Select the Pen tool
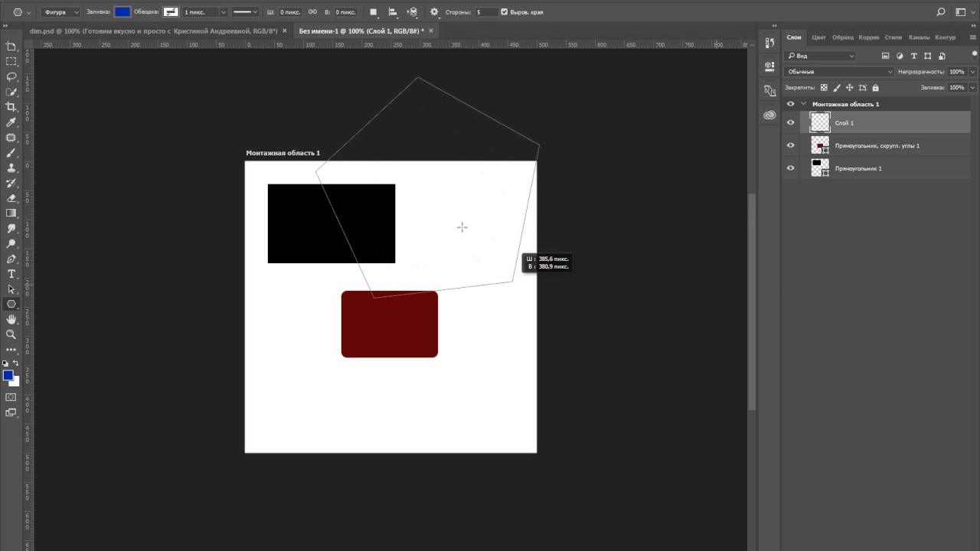Screen dimensions: 980x551 [x=11, y=259]
